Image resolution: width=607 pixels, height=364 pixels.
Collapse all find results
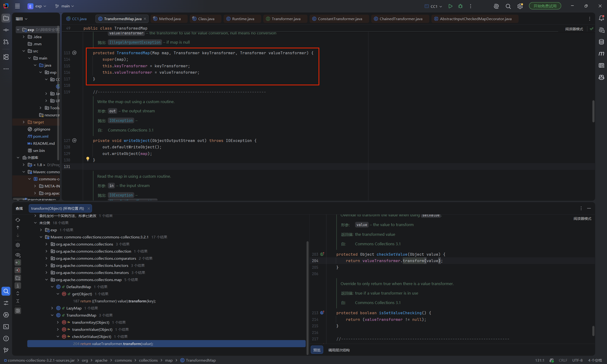click(18, 301)
